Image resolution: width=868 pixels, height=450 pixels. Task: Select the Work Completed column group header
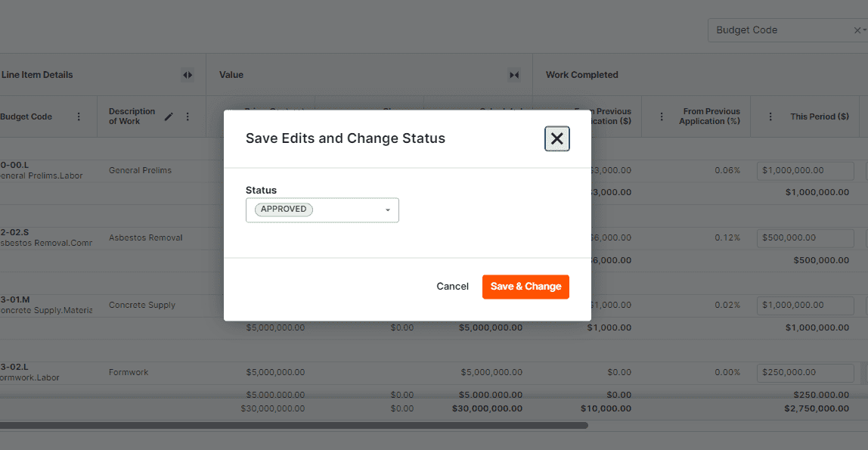[x=582, y=75]
